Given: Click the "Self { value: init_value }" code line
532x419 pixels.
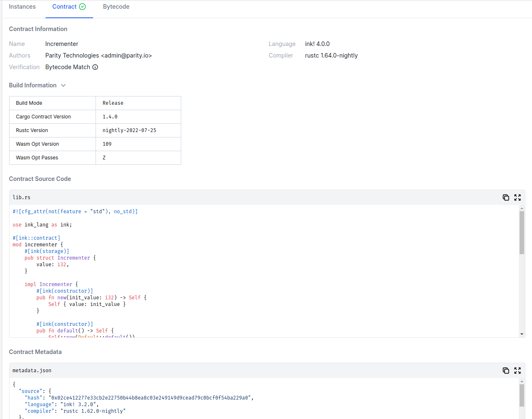Looking at the screenshot, I should click(x=87, y=304).
